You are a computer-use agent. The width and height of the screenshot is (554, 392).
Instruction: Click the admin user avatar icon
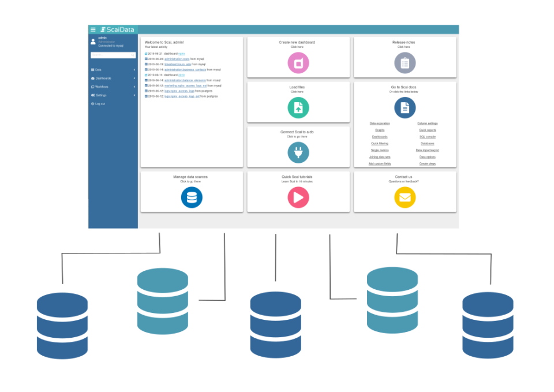93,42
